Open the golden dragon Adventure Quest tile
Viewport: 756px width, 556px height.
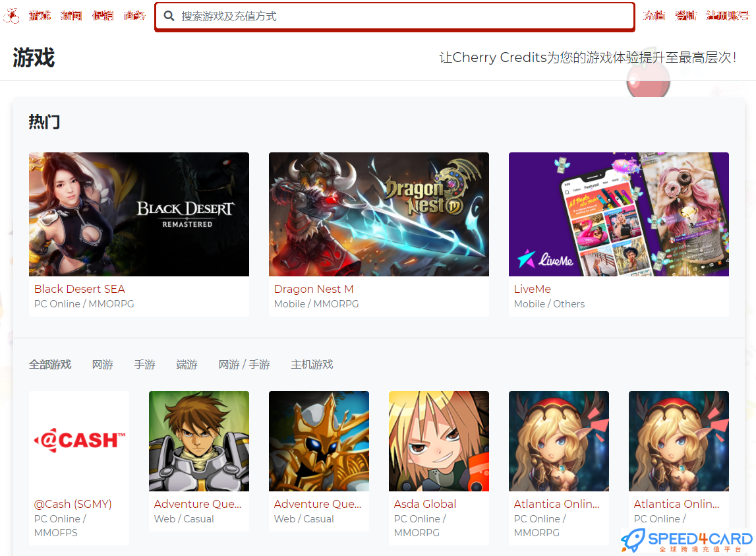[319, 441]
